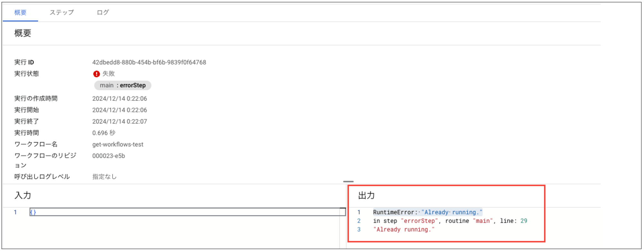644x251 pixels.
Task: Click line number 1 in the input editor
Action: [15, 212]
